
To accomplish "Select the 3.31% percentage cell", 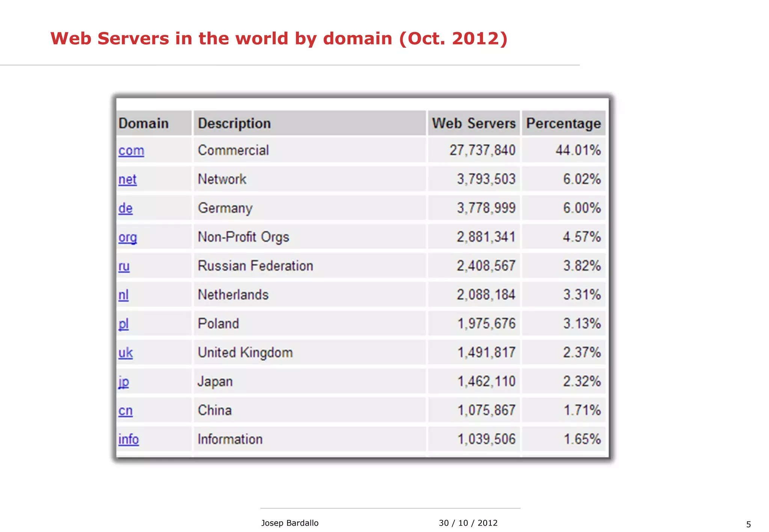I will click(x=564, y=295).
